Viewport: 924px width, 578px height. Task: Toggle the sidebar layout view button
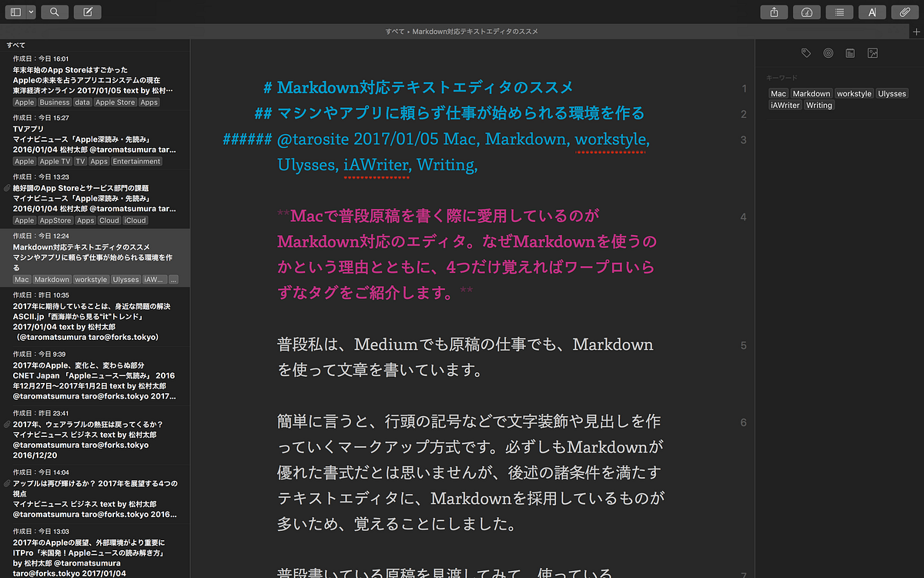tap(15, 12)
